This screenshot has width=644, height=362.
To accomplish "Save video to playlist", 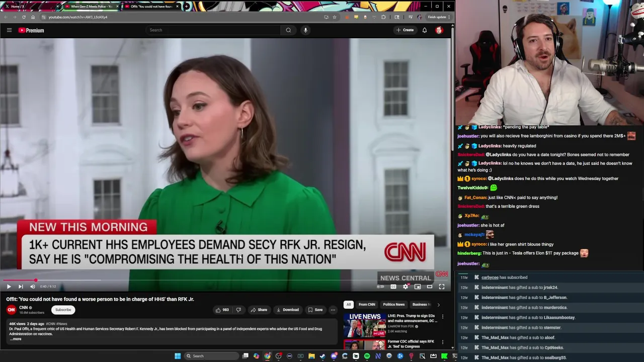I will tap(315, 310).
